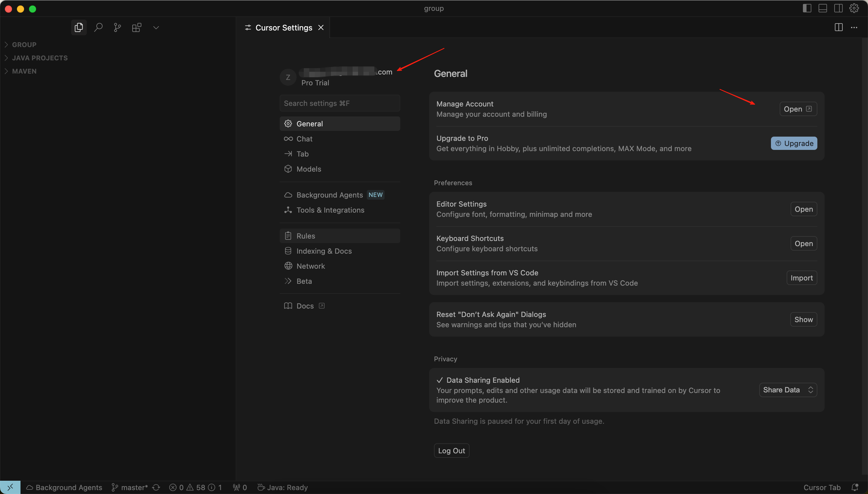Screen dimensions: 868x494
Task: Toggle bottom panel layout icon in title bar
Action: 822,8
